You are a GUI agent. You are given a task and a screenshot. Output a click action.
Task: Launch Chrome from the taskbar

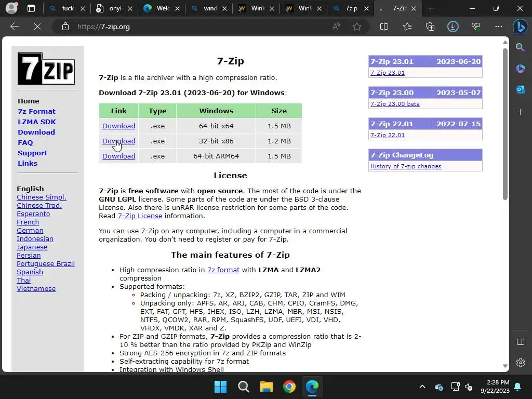point(289,387)
